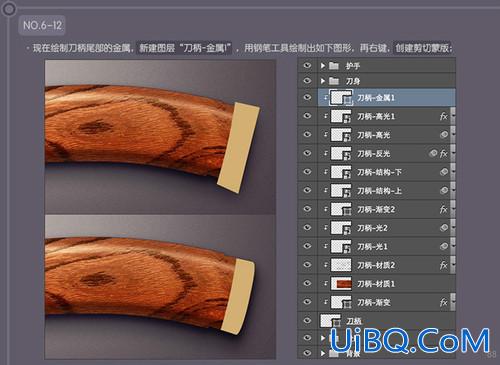Click the layer name 刀柄-光2
500x365 pixels.
click(x=372, y=228)
